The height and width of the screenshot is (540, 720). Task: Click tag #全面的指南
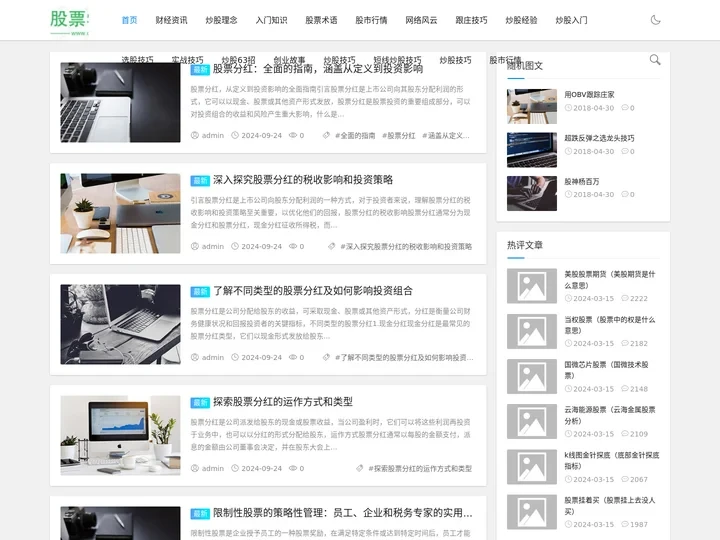(355, 136)
